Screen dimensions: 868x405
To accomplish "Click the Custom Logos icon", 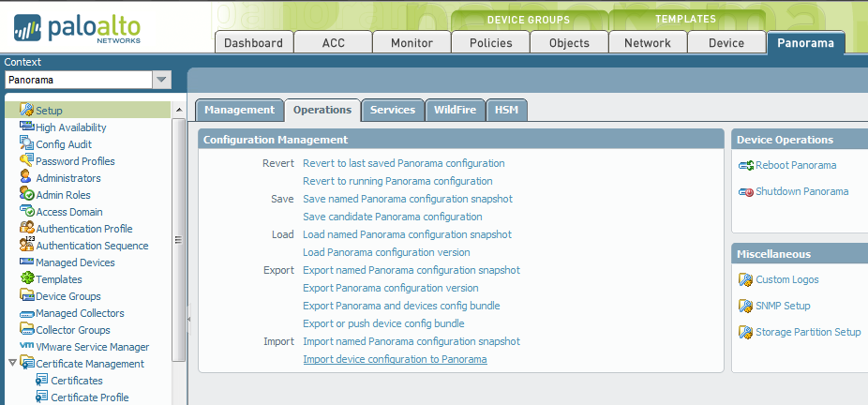I will [x=745, y=279].
